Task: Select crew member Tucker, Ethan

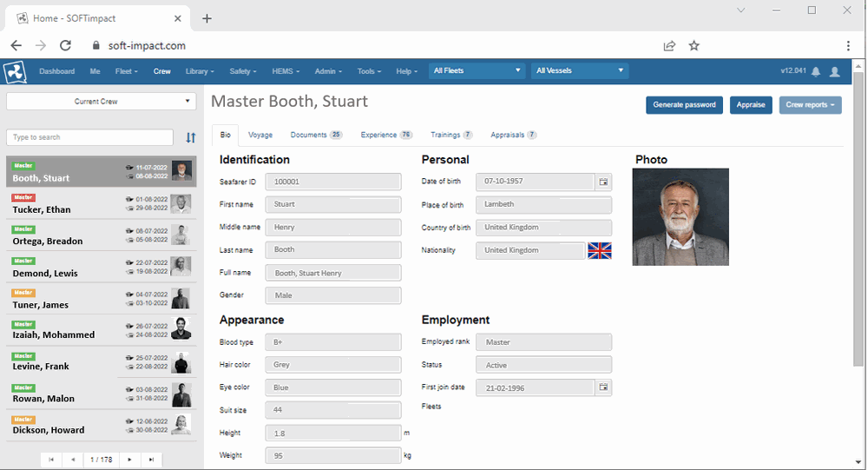Action: [102, 203]
